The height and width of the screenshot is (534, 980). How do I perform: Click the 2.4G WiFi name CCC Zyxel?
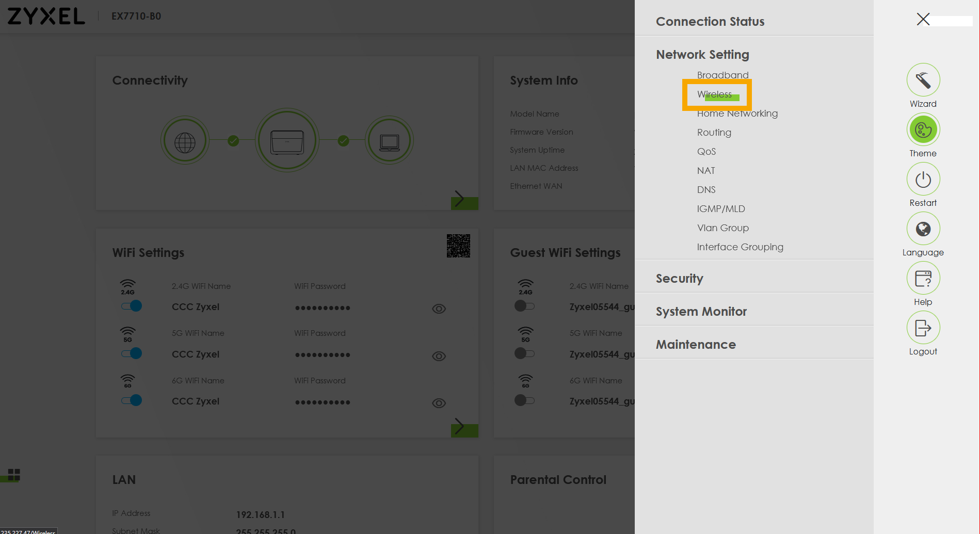click(x=196, y=307)
